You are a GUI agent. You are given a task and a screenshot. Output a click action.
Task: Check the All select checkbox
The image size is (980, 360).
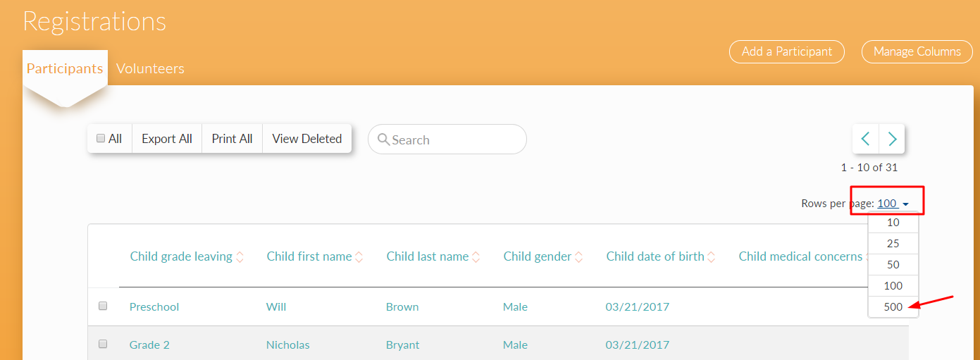(101, 139)
